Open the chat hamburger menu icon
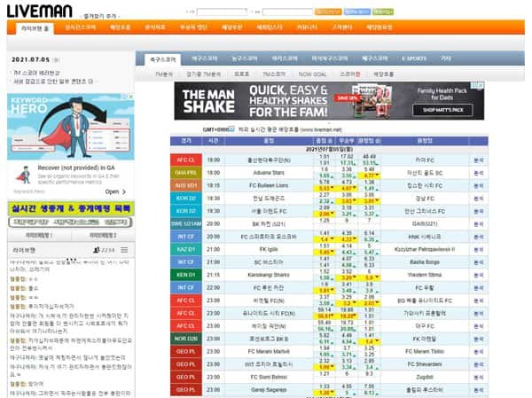 [x=124, y=250]
